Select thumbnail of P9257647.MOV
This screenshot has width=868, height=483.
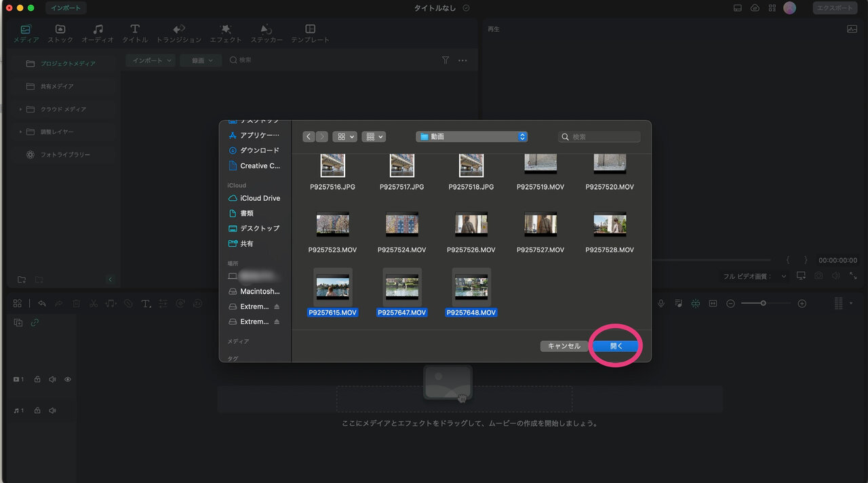(402, 287)
